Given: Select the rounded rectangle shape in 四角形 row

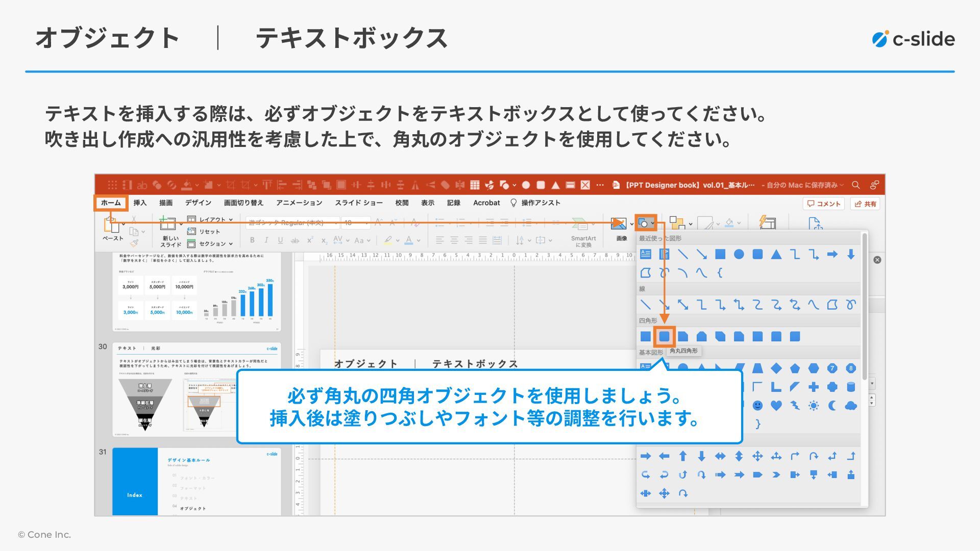Looking at the screenshot, I should (664, 337).
